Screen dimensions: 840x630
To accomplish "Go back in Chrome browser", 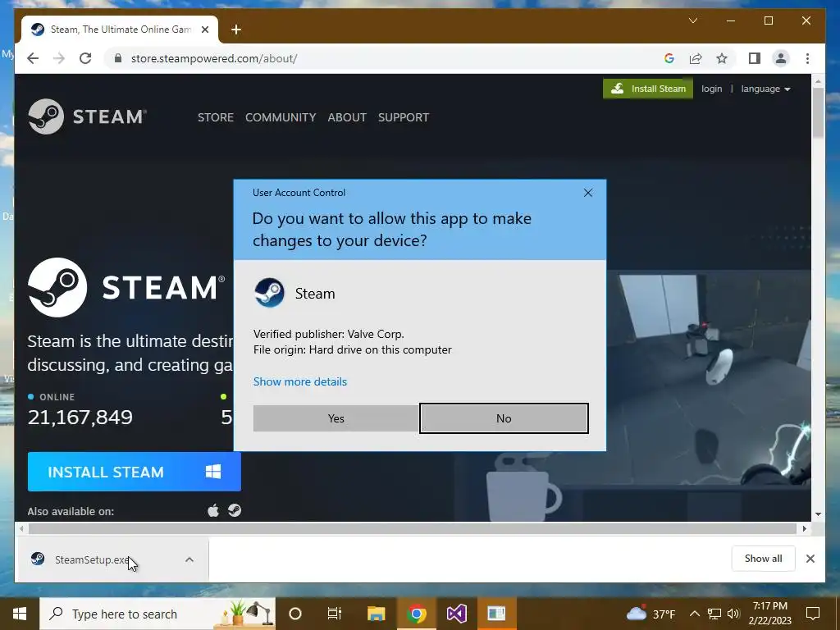I will (33, 58).
